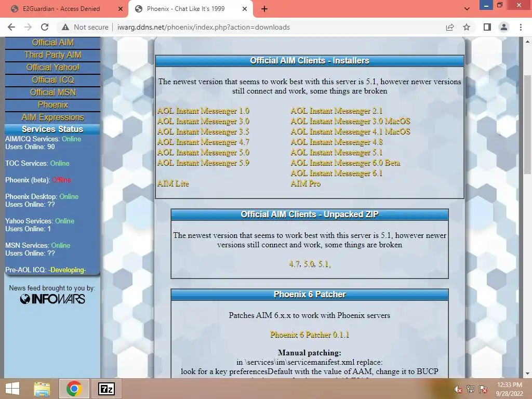
Task: Reload the Phoenix downloads page
Action: pos(45,27)
